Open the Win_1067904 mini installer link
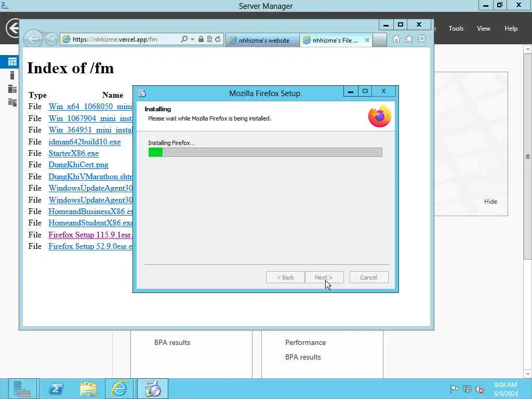Screen dimensions: 532x399 pos(90,118)
